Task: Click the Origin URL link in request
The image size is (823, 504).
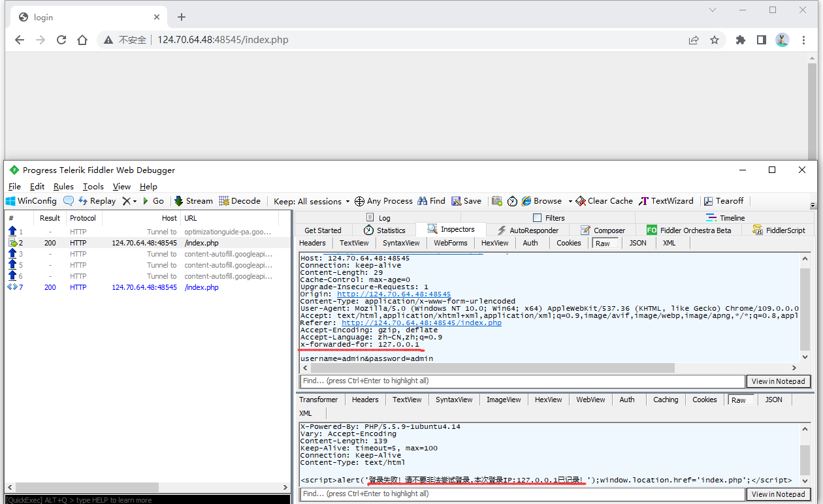Action: click(x=394, y=294)
